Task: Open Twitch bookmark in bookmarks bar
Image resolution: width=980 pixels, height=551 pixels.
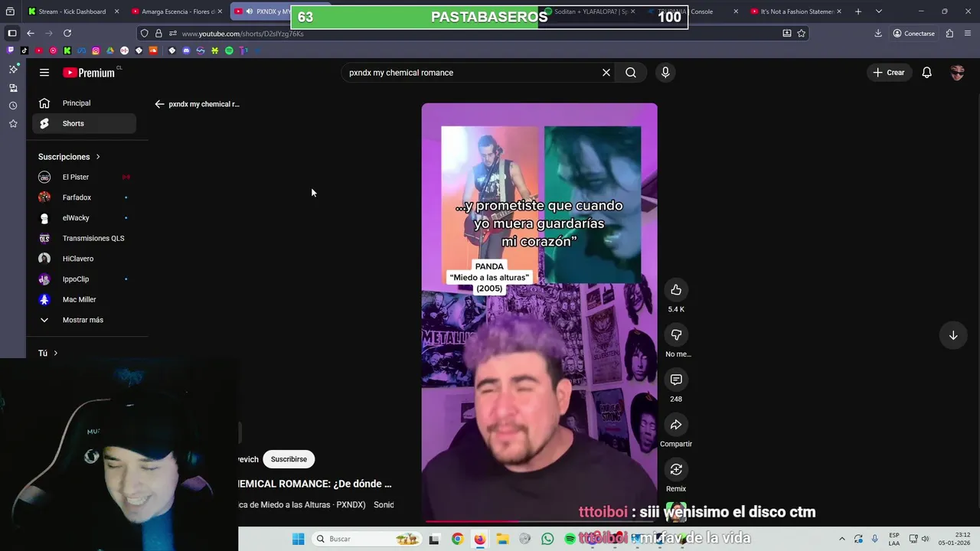Action: click(x=11, y=51)
